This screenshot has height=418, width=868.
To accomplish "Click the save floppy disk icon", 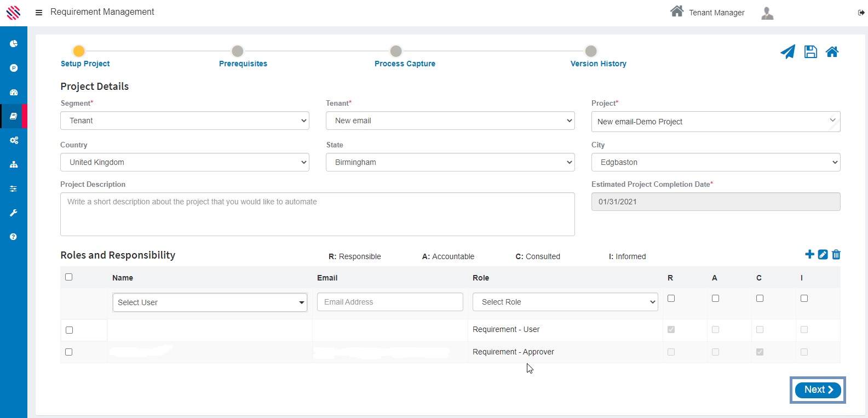I will [x=810, y=52].
